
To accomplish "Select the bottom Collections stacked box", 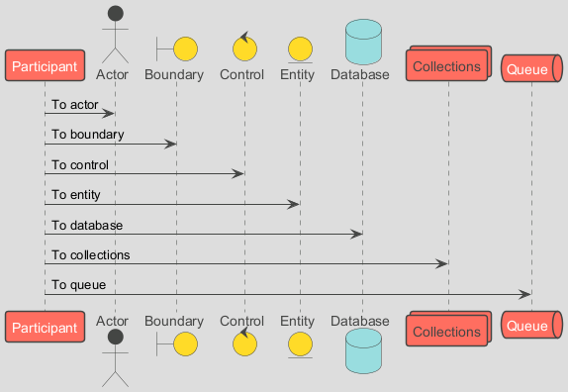I will (449, 329).
